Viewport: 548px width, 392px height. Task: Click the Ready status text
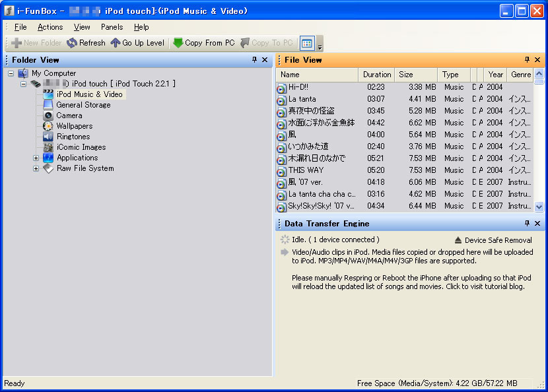[15, 383]
